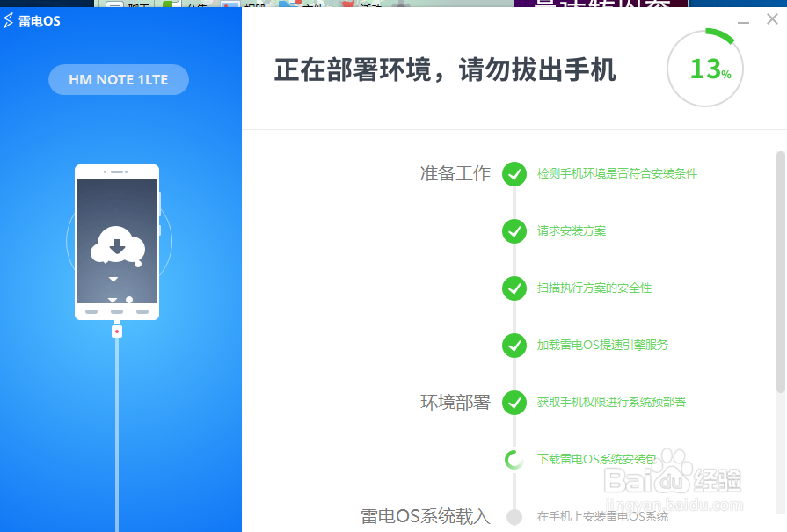Close the 雷电OS installer window
The width and height of the screenshot is (787, 532).
[x=772, y=19]
